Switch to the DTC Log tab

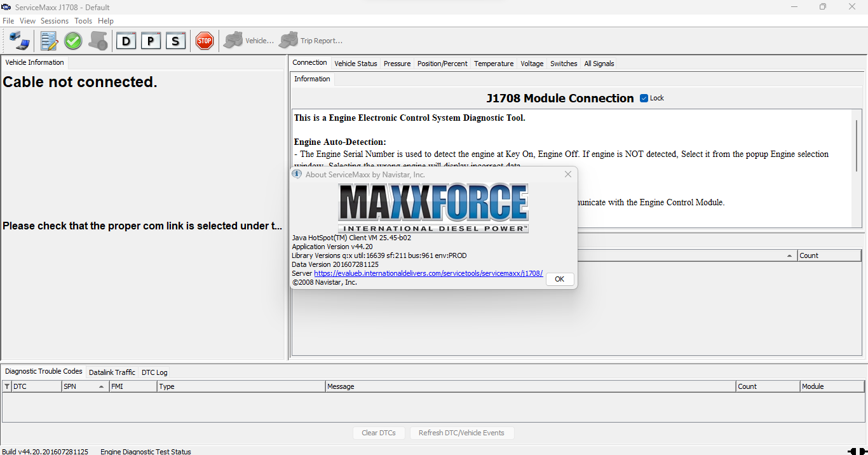click(x=154, y=372)
